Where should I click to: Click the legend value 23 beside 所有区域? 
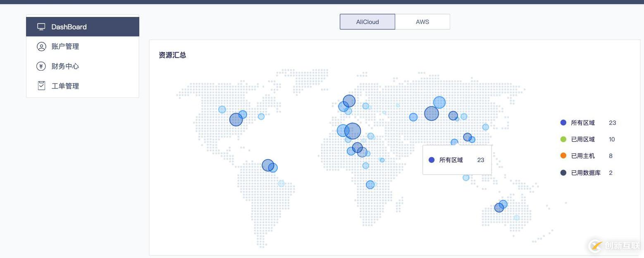613,123
